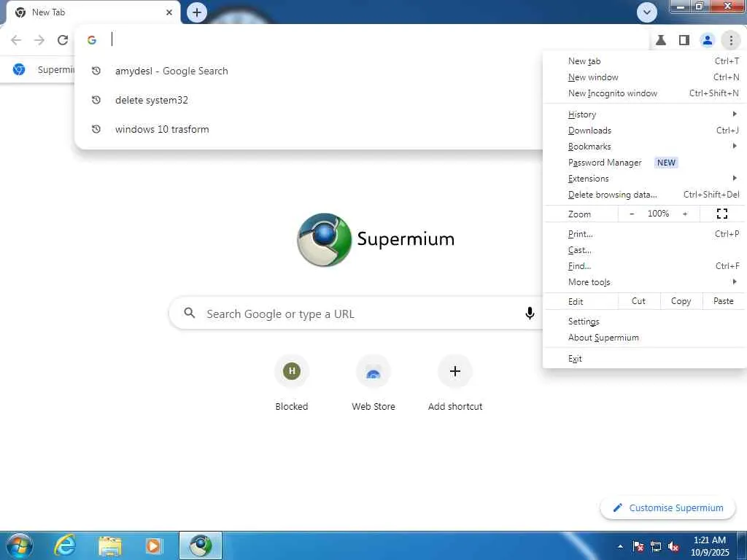
Task: Click the taskbar clock showing 1:21 AM
Action: coord(710,546)
